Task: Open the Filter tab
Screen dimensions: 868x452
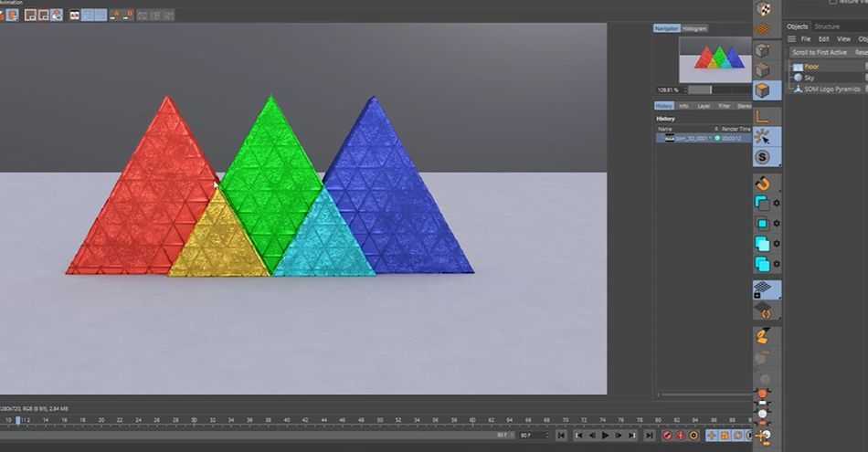Action: tap(724, 106)
